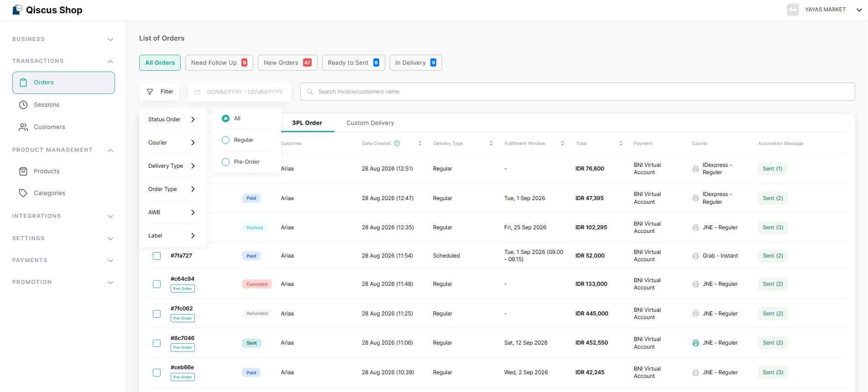Check the box for order #7fc062
The height and width of the screenshot is (392, 868).
point(157,314)
